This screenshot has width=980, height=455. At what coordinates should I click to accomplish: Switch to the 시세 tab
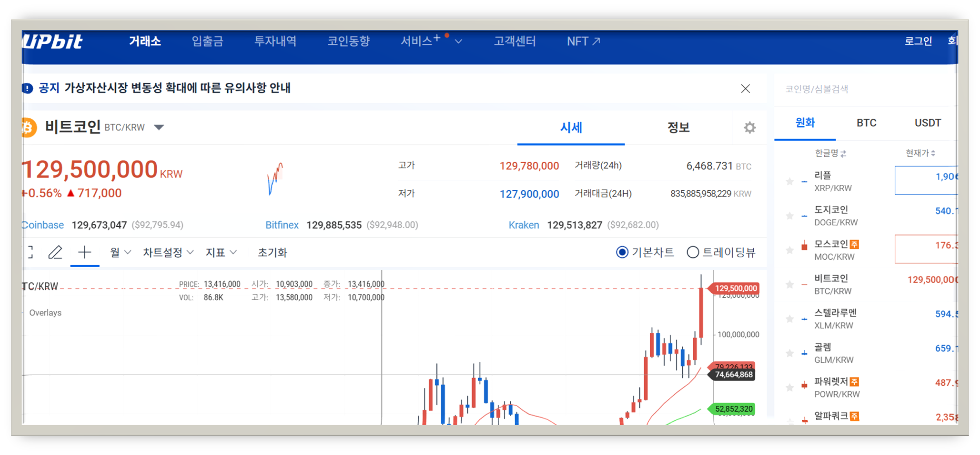[x=571, y=128]
